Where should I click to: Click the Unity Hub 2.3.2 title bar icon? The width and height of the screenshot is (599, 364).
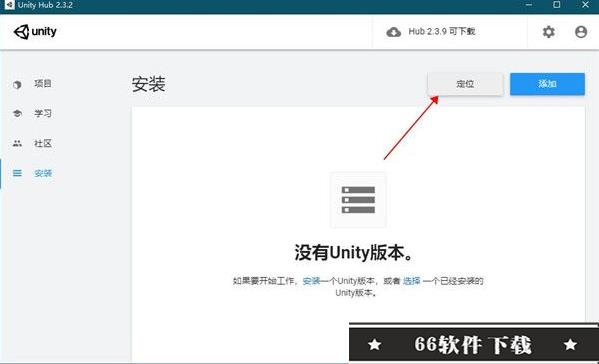pos(10,5)
